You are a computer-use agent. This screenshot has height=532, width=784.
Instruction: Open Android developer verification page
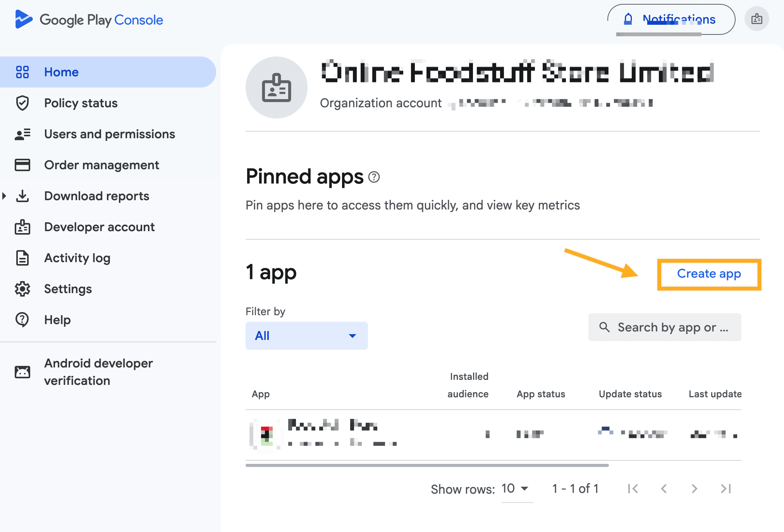pos(108,372)
